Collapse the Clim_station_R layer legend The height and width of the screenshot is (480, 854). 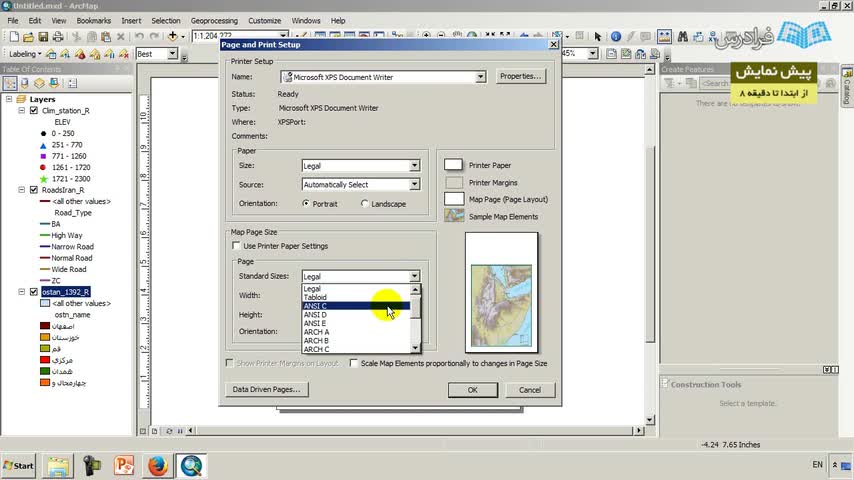(22, 111)
